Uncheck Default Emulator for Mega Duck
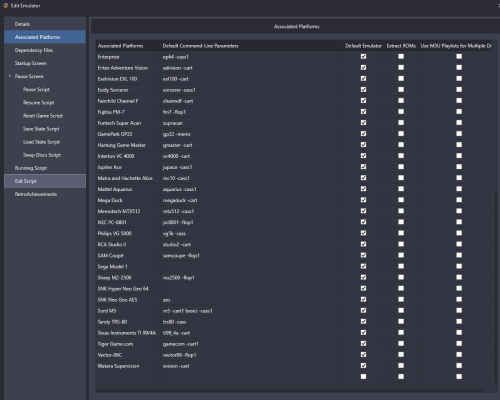Image resolution: width=500 pixels, height=400 pixels. [363, 200]
